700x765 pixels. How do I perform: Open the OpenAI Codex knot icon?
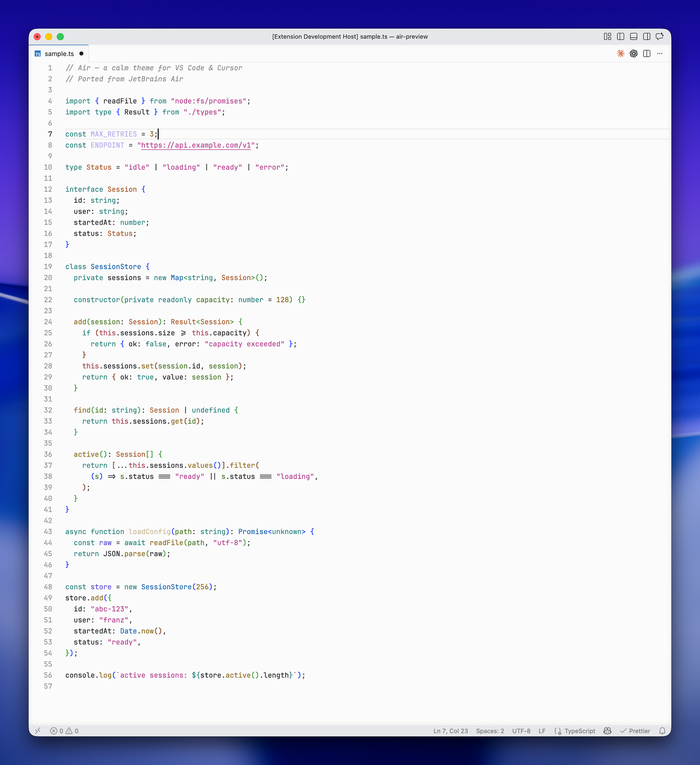(633, 53)
